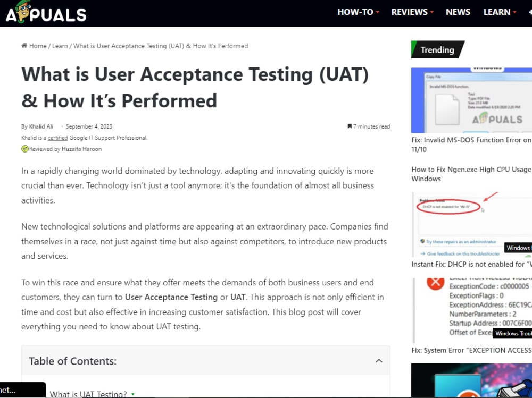This screenshot has height=398, width=532.
Task: Click the September 4, 2023 date
Action: (x=89, y=126)
